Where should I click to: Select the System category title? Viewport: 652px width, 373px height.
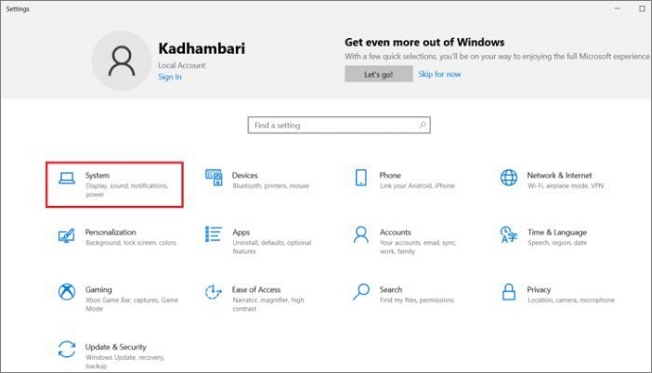pyautogui.click(x=97, y=175)
